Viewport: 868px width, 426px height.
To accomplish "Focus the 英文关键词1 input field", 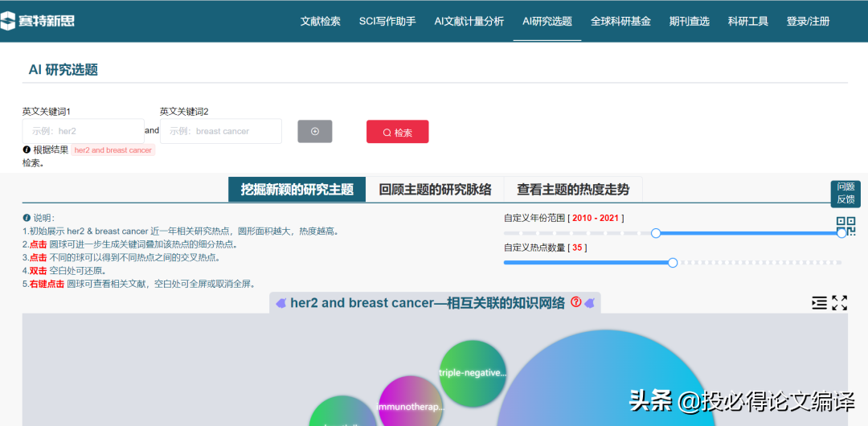I will [x=84, y=131].
